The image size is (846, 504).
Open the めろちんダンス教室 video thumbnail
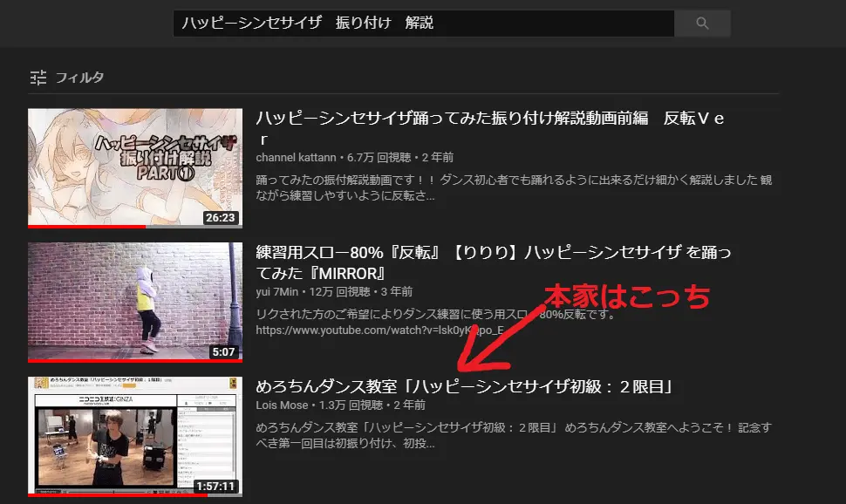pos(134,436)
